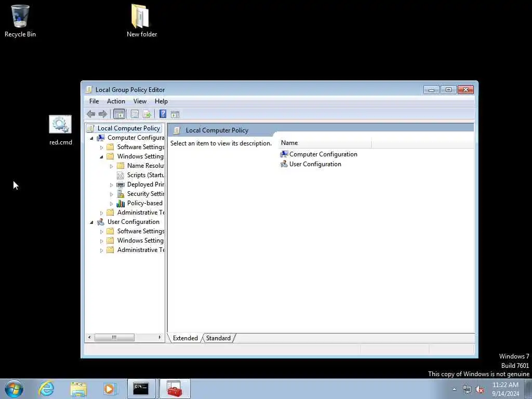Select Computer Configuration node in the tree
Image resolution: width=532 pixels, height=399 pixels.
click(136, 138)
